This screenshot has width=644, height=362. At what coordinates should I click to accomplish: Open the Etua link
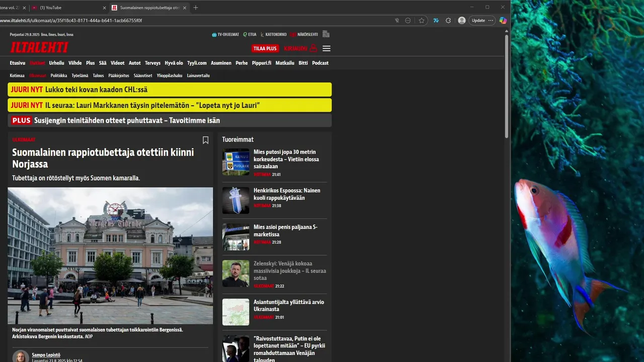point(250,35)
